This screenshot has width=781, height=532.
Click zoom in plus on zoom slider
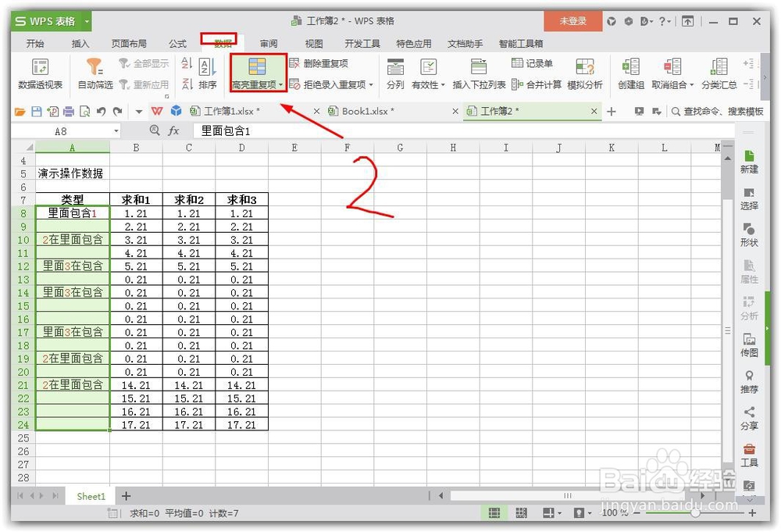(x=752, y=512)
